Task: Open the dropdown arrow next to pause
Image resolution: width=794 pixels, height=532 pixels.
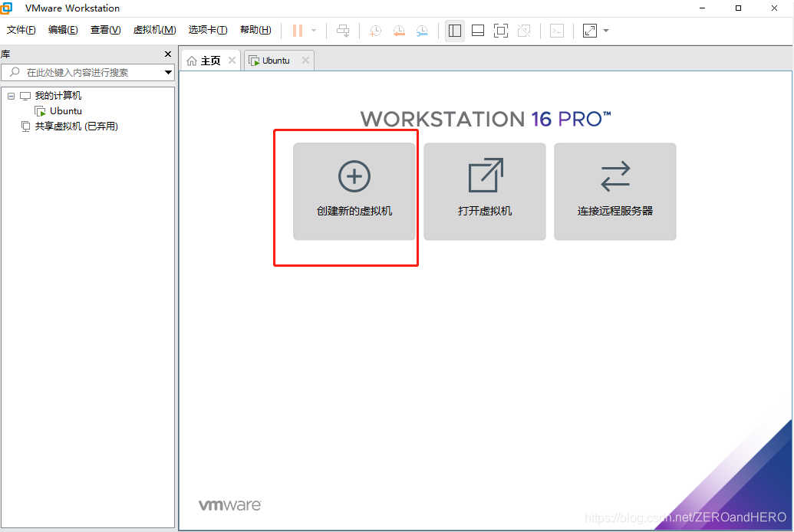Action: pos(314,31)
